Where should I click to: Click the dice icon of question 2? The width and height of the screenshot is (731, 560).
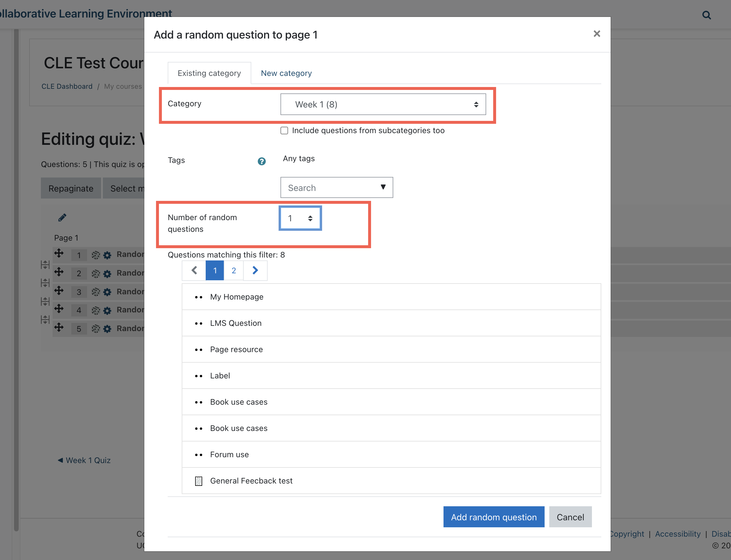click(x=96, y=274)
